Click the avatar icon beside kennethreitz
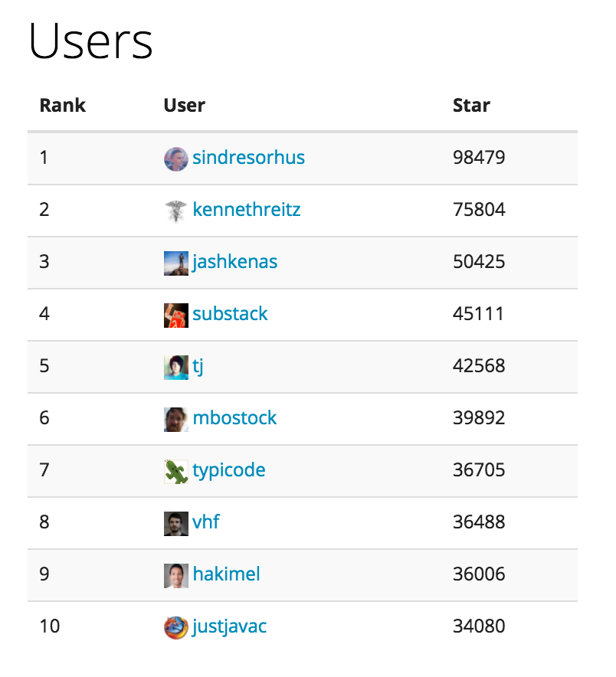The height and width of the screenshot is (677, 616). pyautogui.click(x=175, y=211)
